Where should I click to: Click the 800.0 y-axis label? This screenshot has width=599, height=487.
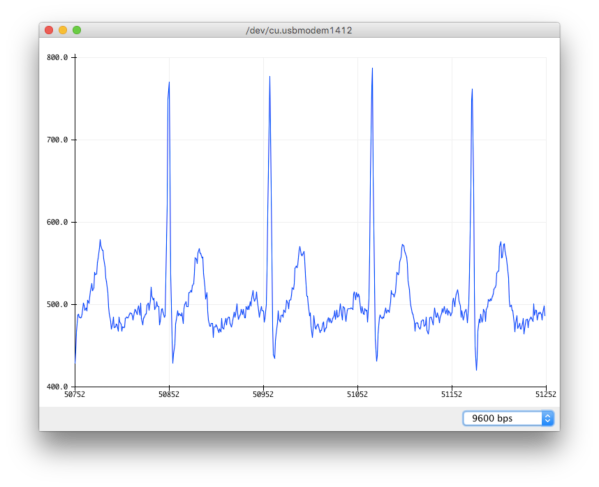coord(57,58)
